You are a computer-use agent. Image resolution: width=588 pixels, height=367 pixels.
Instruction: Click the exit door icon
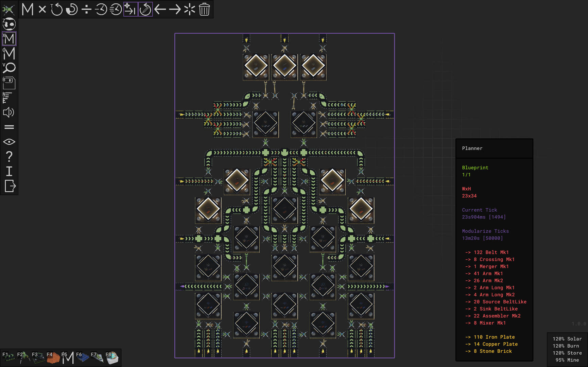click(x=10, y=186)
